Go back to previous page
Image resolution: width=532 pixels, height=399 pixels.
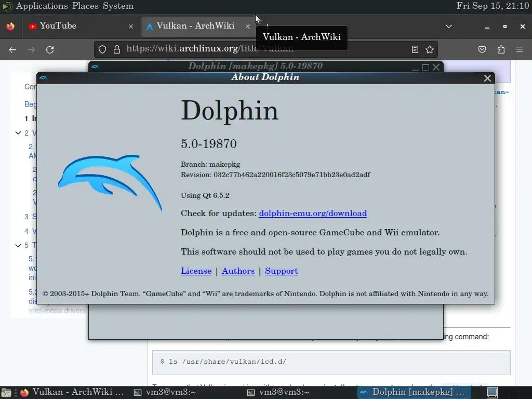(x=12, y=49)
